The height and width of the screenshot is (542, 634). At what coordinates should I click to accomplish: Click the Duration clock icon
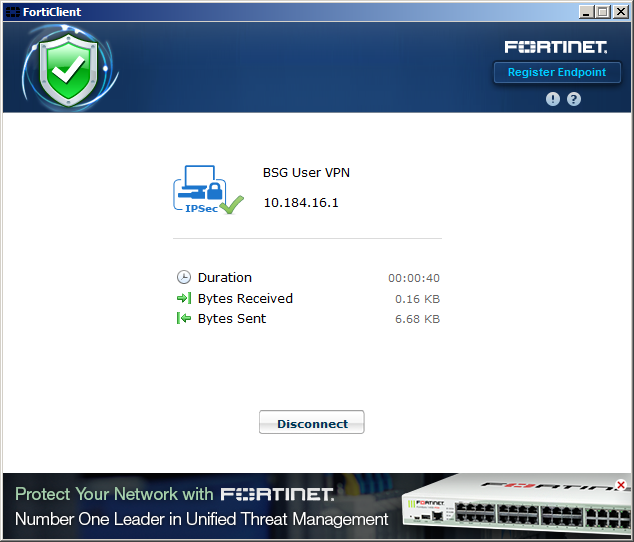tap(184, 277)
